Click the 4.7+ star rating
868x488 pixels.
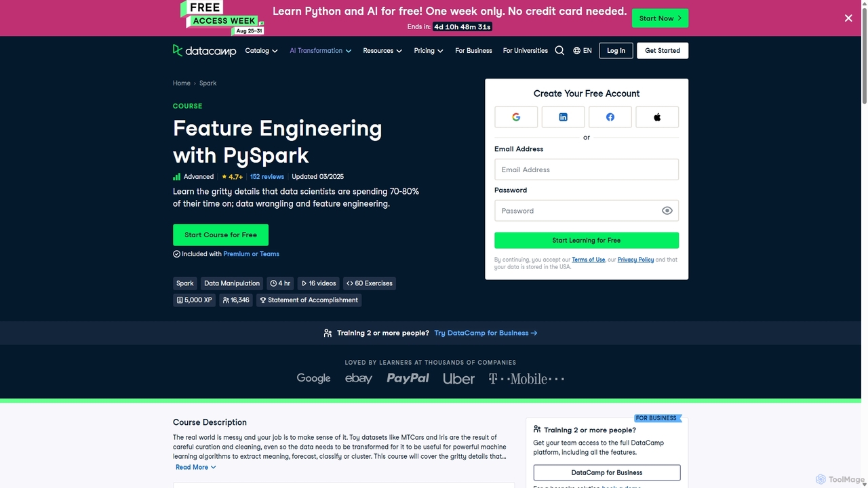[232, 176]
